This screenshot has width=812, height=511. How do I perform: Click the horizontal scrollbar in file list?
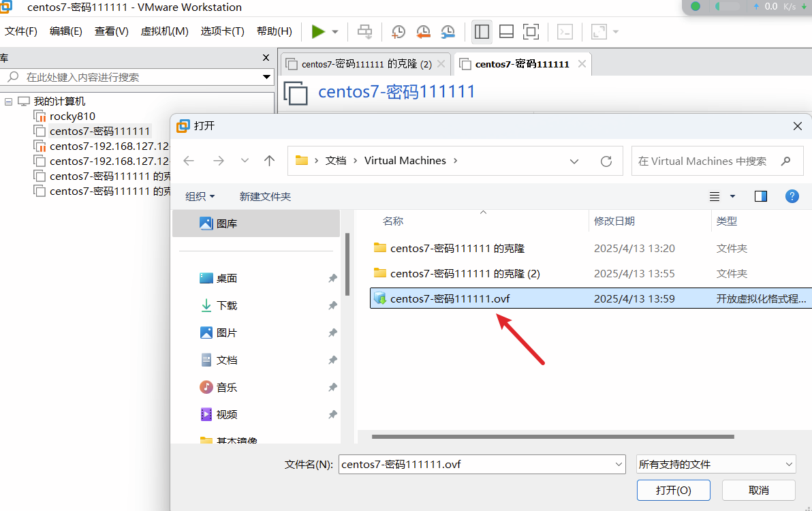pyautogui.click(x=552, y=437)
